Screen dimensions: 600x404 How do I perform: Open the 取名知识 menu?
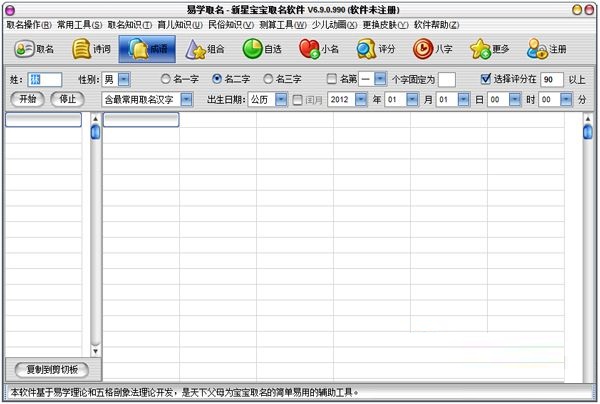130,25
